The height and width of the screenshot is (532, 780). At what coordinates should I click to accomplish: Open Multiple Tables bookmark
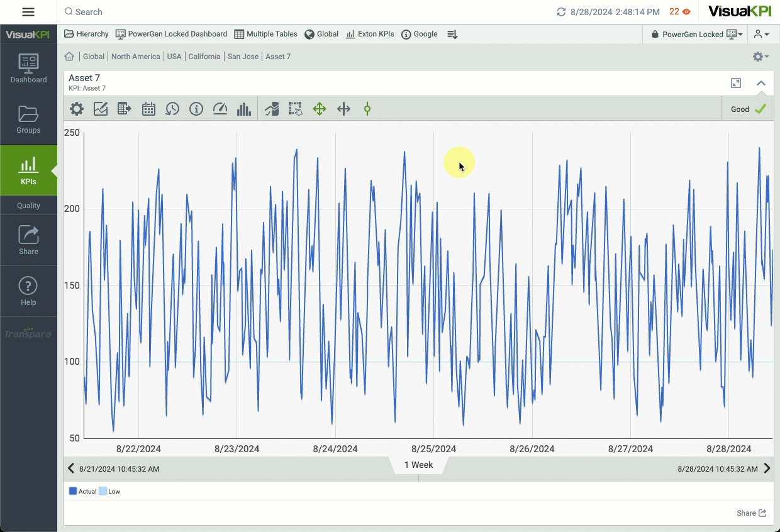tap(265, 34)
